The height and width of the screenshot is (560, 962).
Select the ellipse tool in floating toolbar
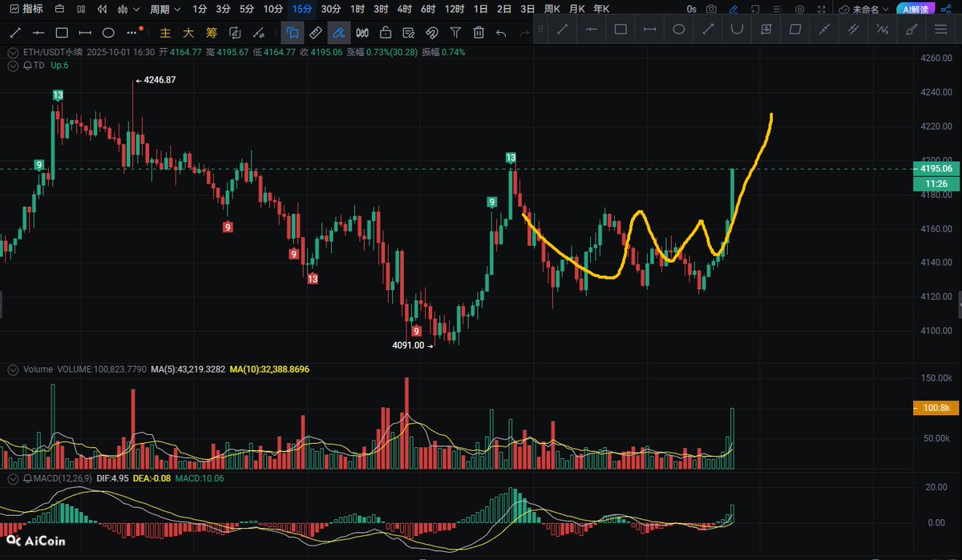(678, 29)
